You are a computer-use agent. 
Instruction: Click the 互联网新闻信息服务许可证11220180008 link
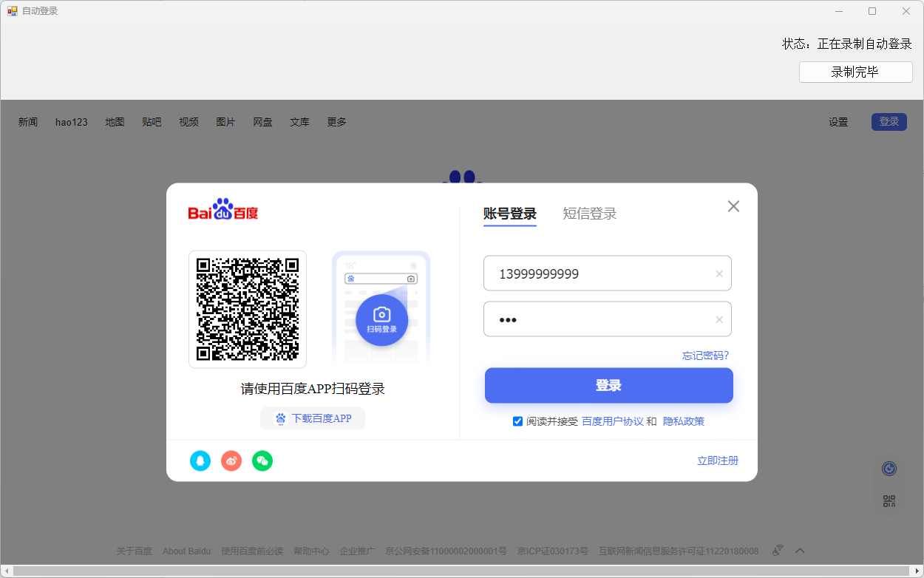click(679, 551)
